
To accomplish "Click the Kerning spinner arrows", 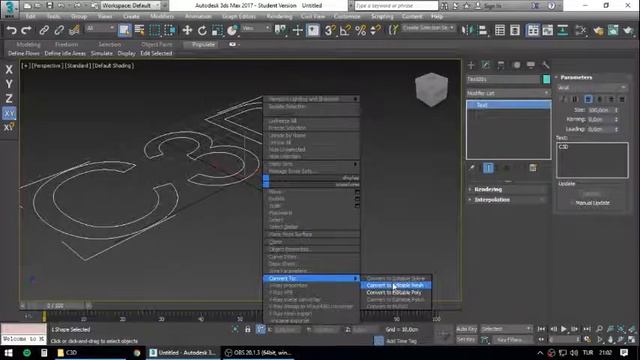I will [x=616, y=119].
